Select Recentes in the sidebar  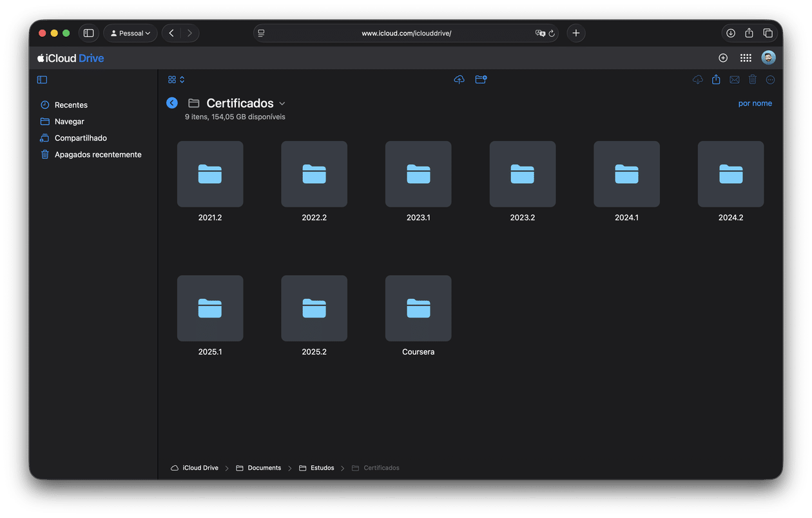(x=71, y=104)
